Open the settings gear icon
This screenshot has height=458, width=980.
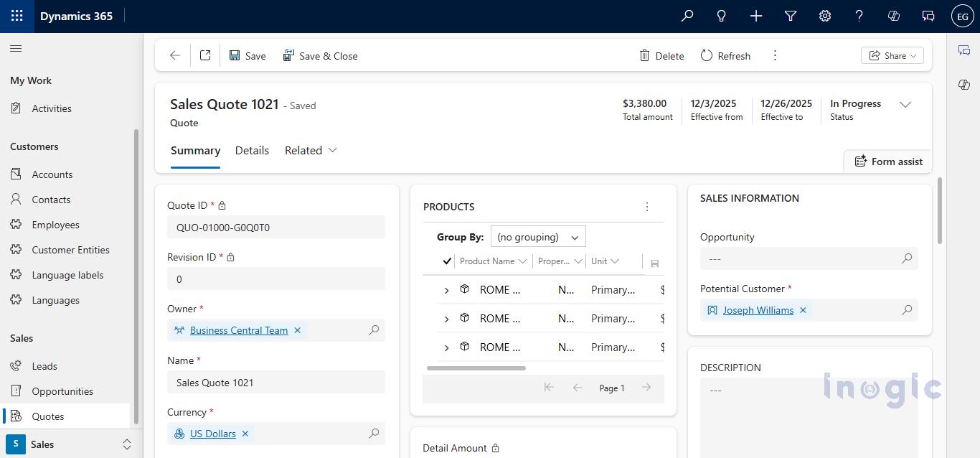click(x=825, y=16)
